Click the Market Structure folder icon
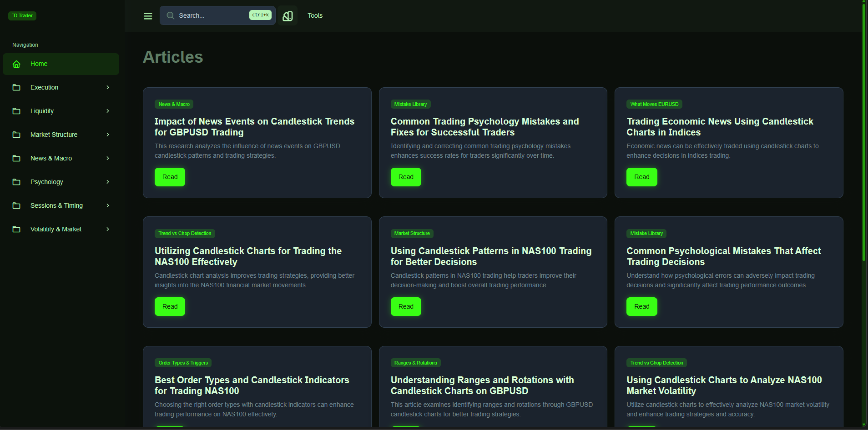The height and width of the screenshot is (430, 868). [16, 135]
